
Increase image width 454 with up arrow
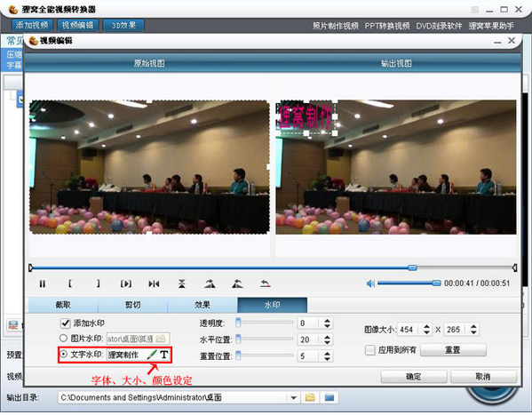click(x=427, y=327)
